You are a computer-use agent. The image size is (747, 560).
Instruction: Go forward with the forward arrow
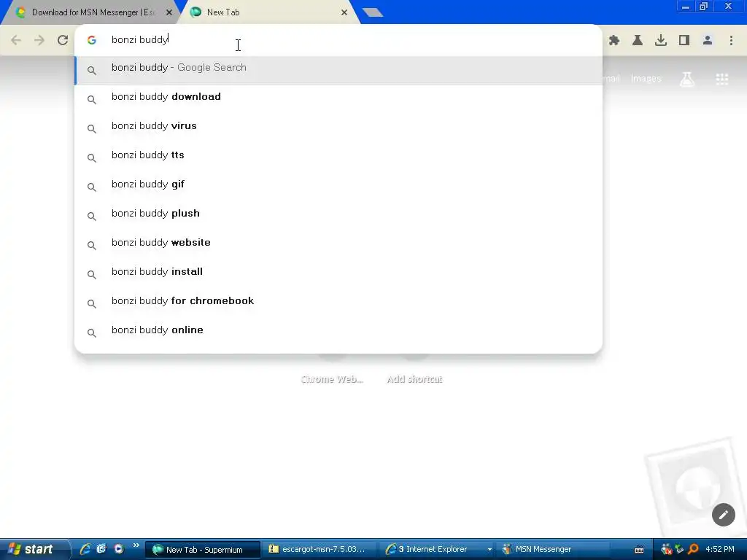pyautogui.click(x=39, y=40)
